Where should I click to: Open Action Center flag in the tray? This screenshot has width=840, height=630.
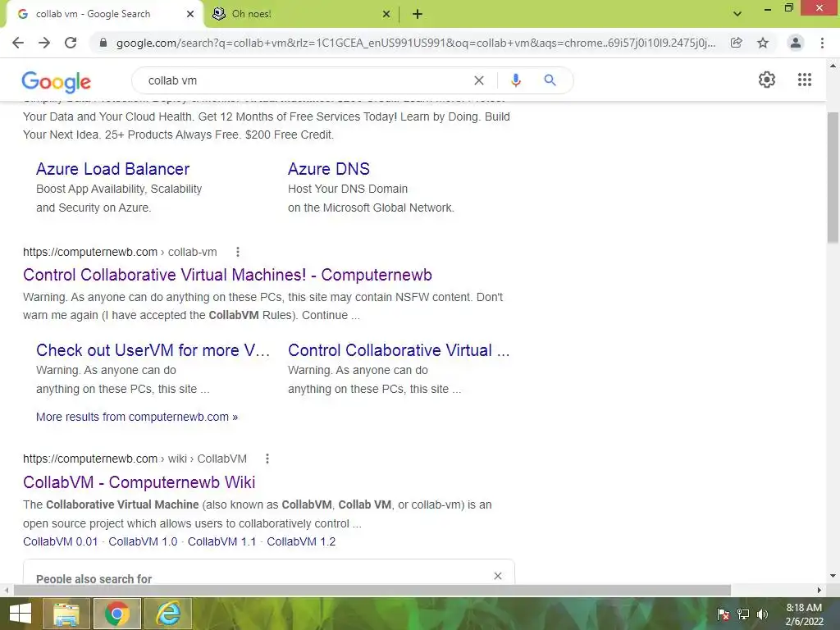(x=724, y=614)
